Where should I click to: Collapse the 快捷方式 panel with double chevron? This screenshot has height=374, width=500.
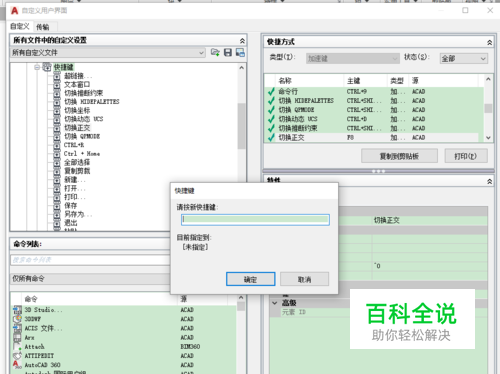489,42
